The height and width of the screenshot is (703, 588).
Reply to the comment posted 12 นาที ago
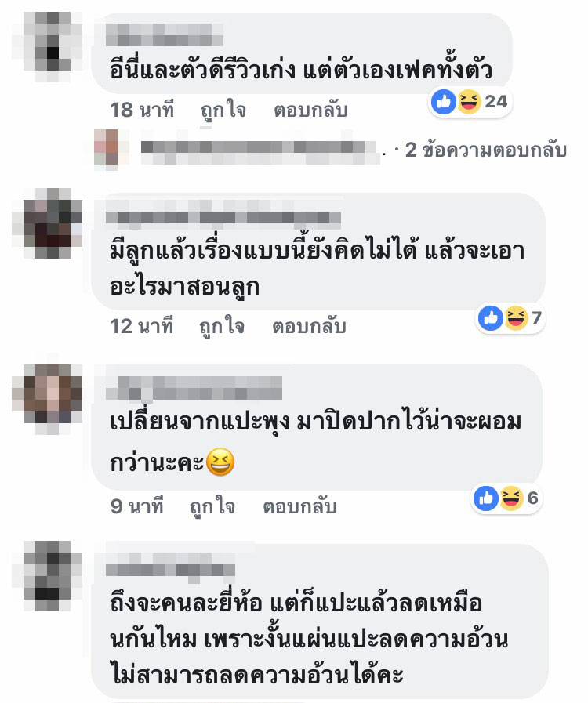tap(309, 327)
